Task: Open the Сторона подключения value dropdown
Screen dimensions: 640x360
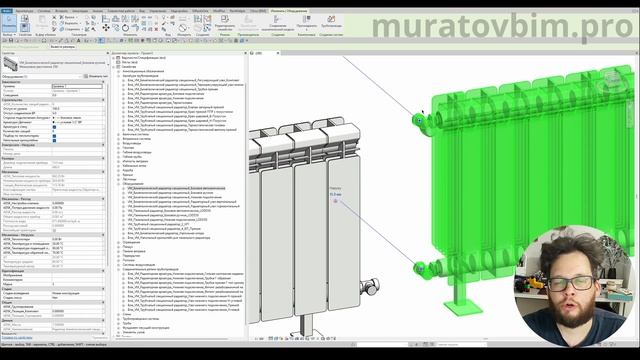Action: pyautogui.click(x=78, y=118)
